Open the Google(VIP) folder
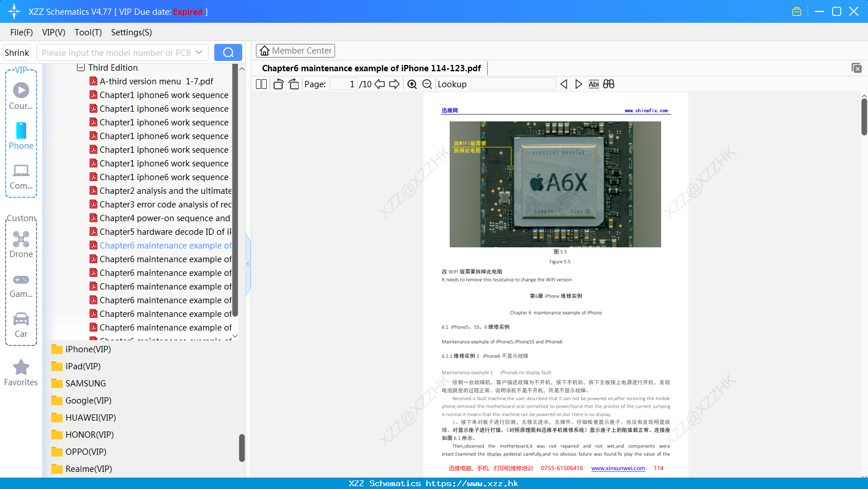Viewport: 868px width, 489px height. [81, 401]
